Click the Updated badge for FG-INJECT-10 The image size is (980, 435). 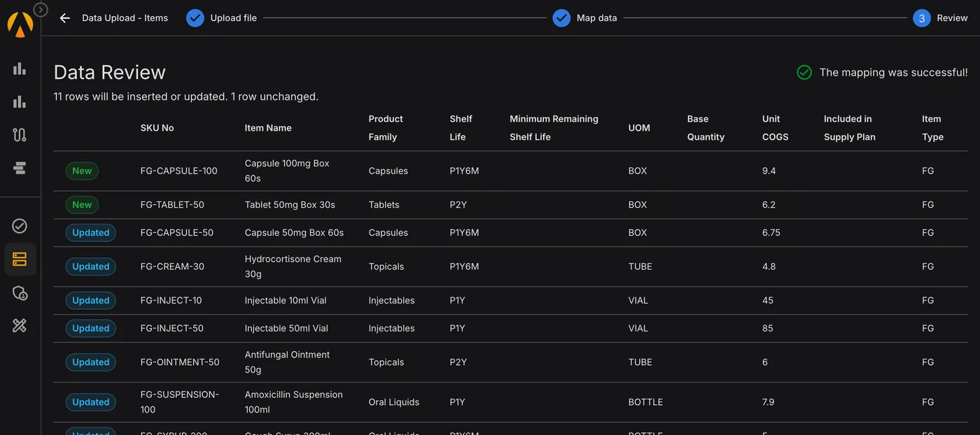pos(91,301)
